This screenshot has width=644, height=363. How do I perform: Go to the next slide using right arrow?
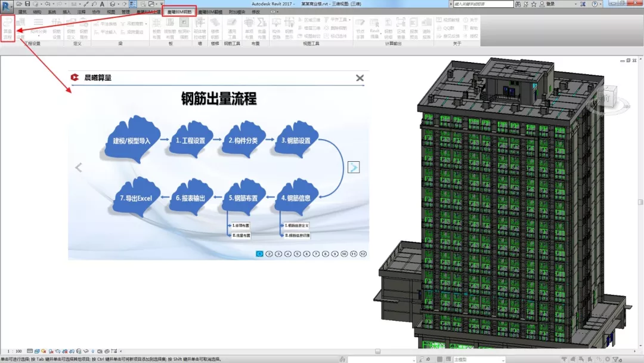354,167
